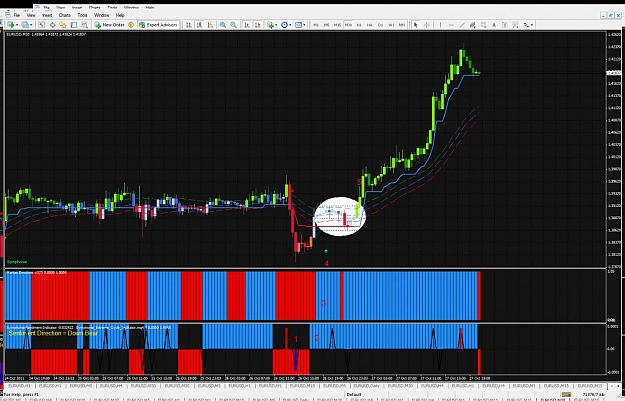Switch timeframe to M1

coord(316,25)
